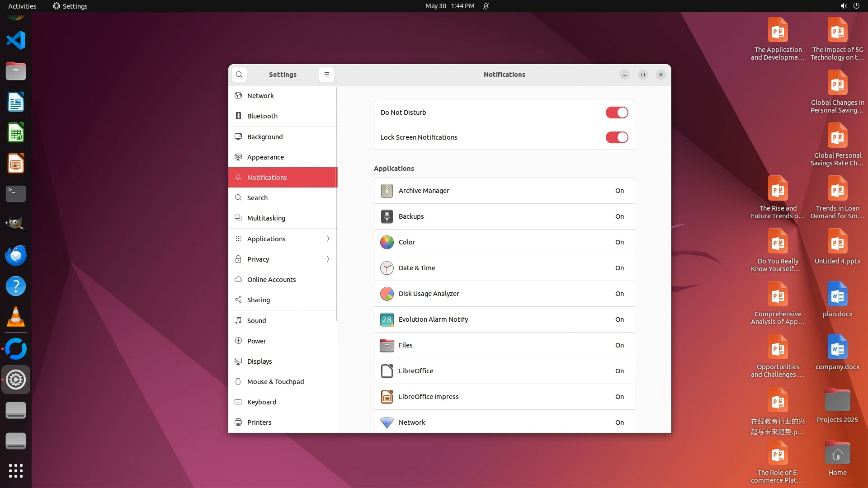Screen dimensions: 868x488
Task: Select Bluetooth in the settings sidebar
Action: (x=262, y=116)
